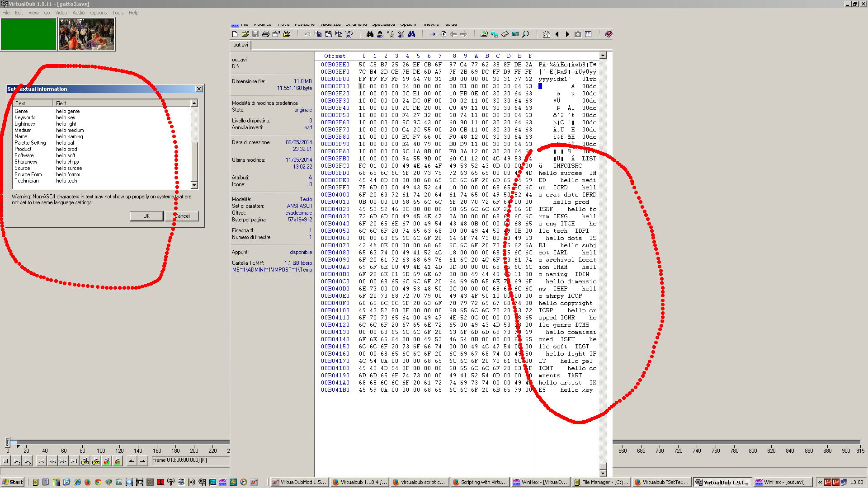Click the Start button on the taskbar
This screenshot has height=488, width=868.
(13, 482)
